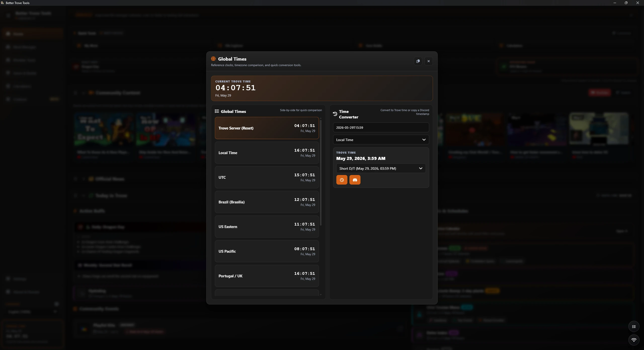Click the Wi-Fi status floating button

pyautogui.click(x=634, y=340)
